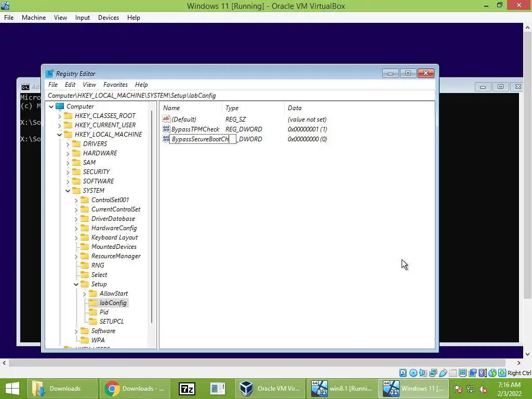Click the VirtualBox horizontal scrollbar
This screenshot has height=399, width=532.
[x=257, y=363]
